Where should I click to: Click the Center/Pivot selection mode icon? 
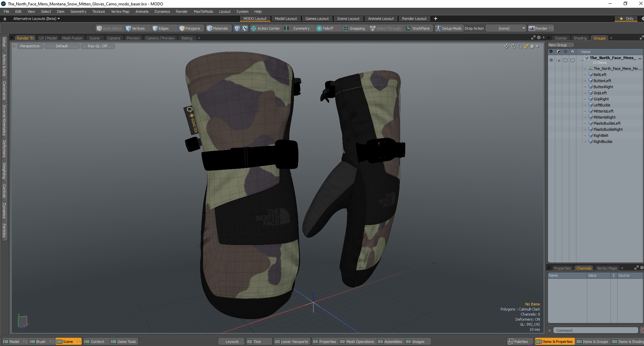tap(245, 28)
